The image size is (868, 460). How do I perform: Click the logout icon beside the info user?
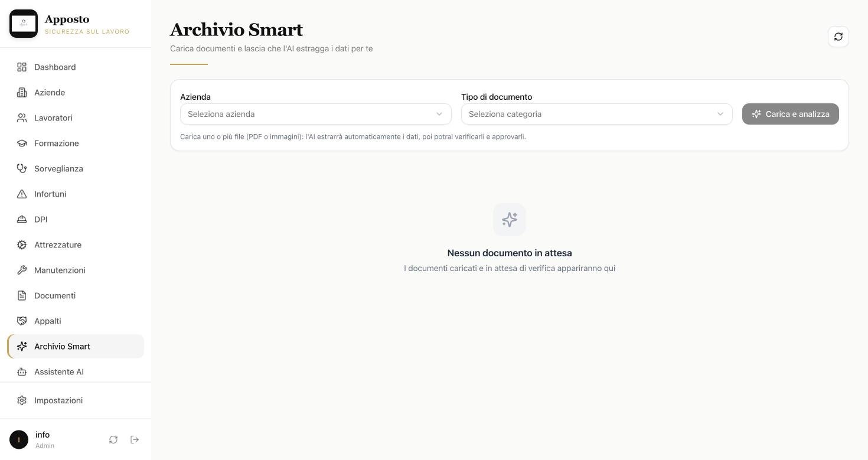click(135, 439)
